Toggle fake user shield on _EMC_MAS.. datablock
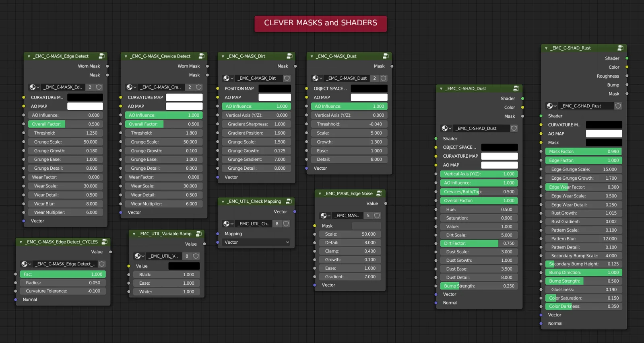 377,216
